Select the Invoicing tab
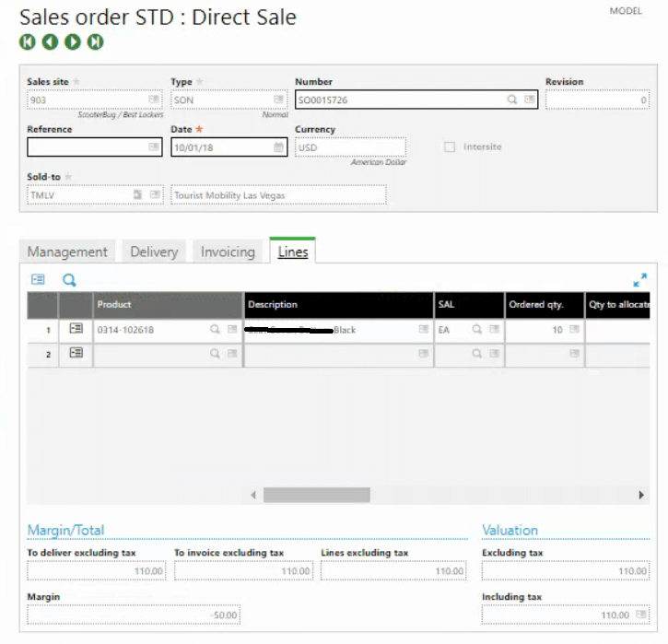This screenshot has width=668, height=644. [228, 252]
